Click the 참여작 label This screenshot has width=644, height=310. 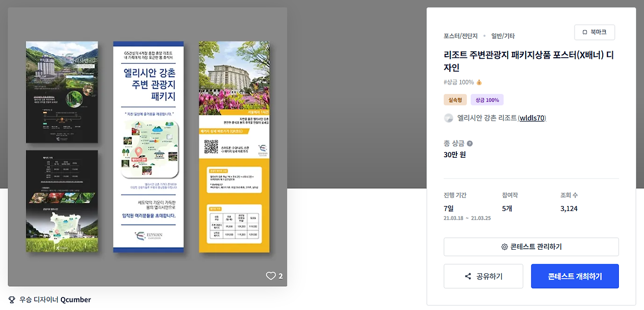510,195
